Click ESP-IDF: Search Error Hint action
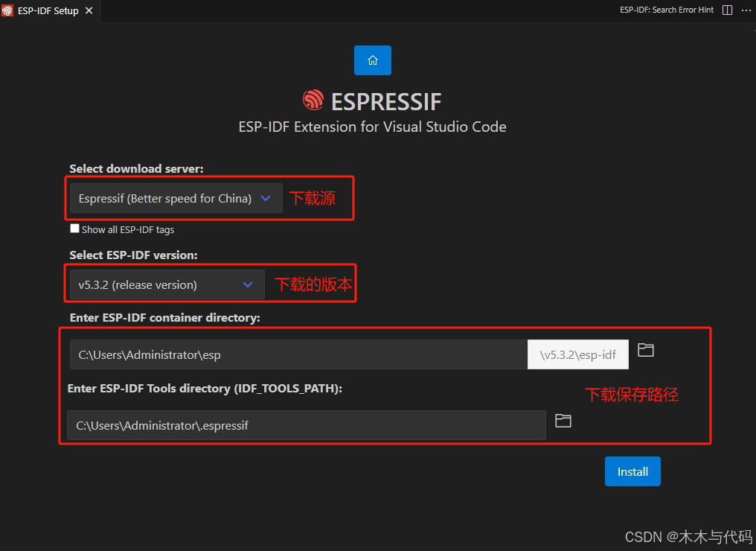756x551 pixels. coord(666,10)
